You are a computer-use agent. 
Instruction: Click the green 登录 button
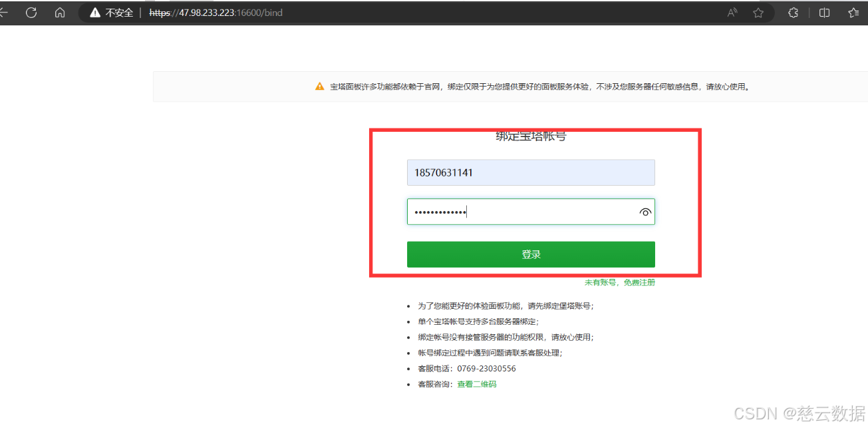tap(531, 254)
